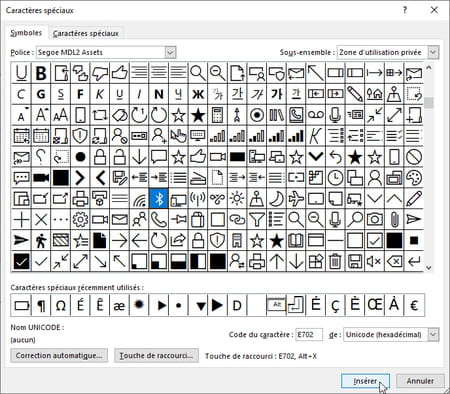
Task: Open the Unicode (hexadécimal) dropdown
Action: pos(433,334)
